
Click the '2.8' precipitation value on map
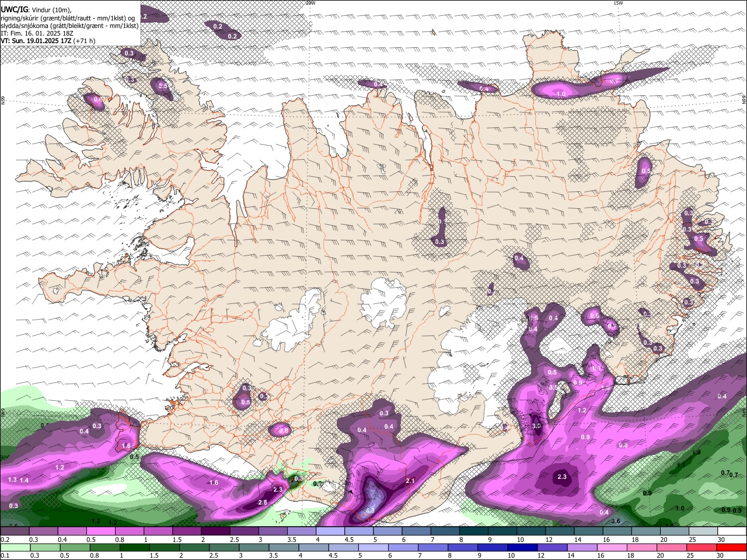click(263, 502)
